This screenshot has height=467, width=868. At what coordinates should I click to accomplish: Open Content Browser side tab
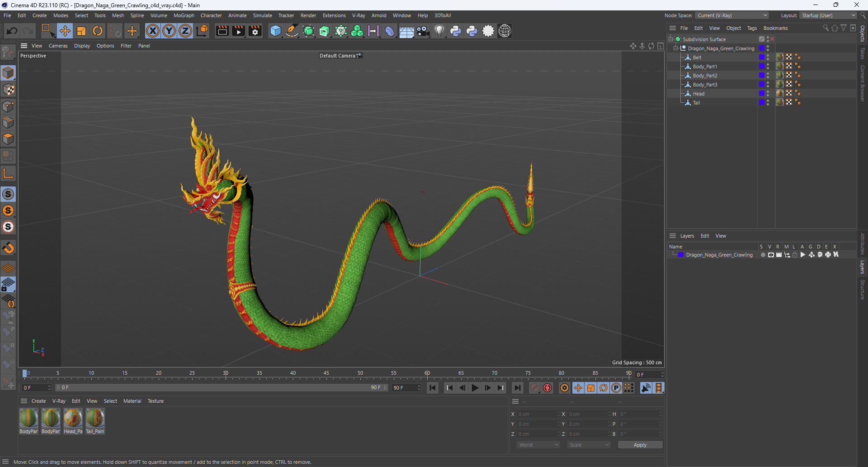coord(863,83)
